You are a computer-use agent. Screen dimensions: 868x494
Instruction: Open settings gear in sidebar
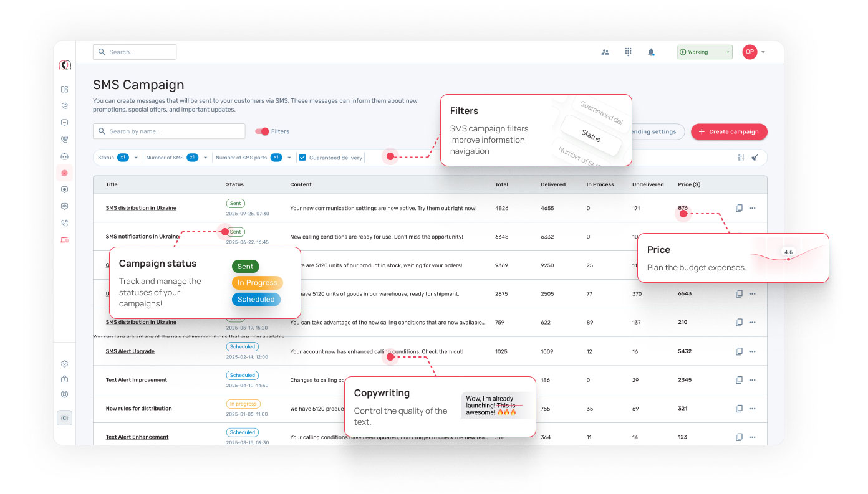[x=64, y=364]
